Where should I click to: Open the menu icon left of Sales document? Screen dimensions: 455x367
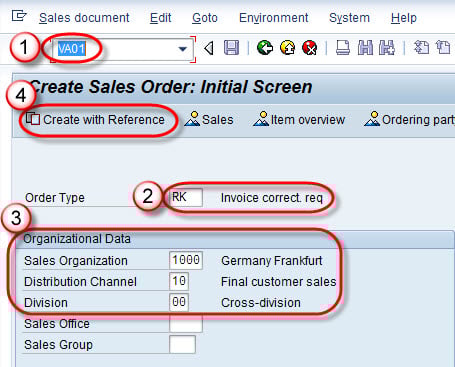tap(19, 16)
